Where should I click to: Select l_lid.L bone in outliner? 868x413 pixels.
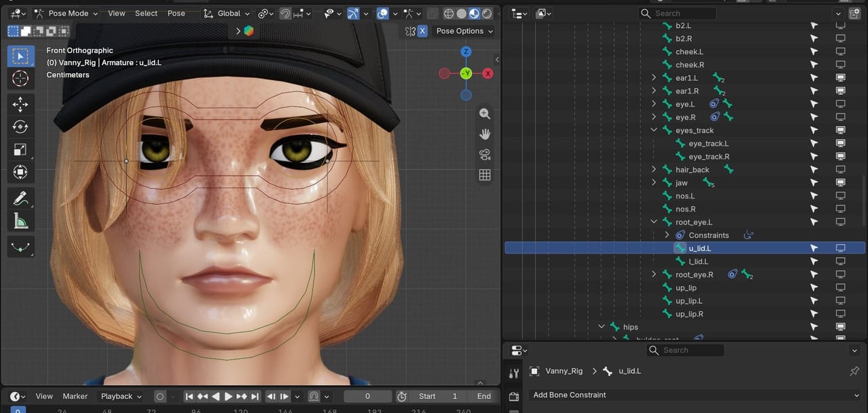[698, 261]
